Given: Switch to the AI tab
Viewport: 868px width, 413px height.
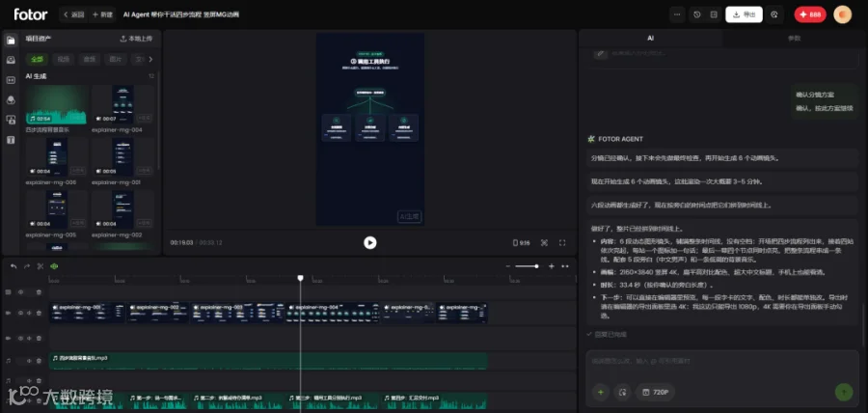Looking at the screenshot, I should point(650,39).
